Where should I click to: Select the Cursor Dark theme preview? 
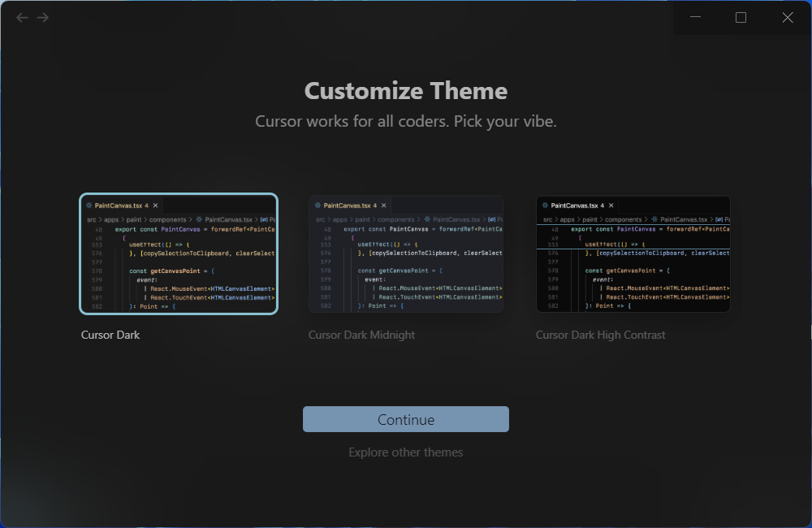point(179,254)
